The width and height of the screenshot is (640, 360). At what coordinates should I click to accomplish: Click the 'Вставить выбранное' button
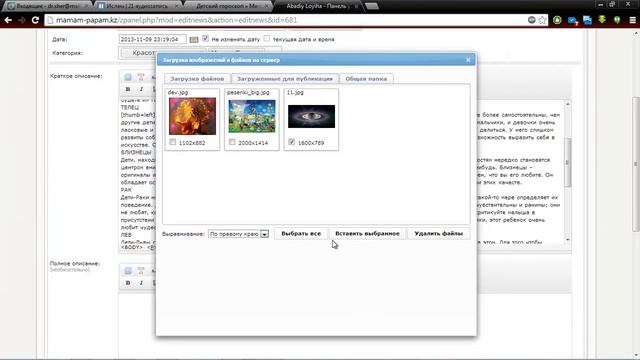click(x=367, y=233)
